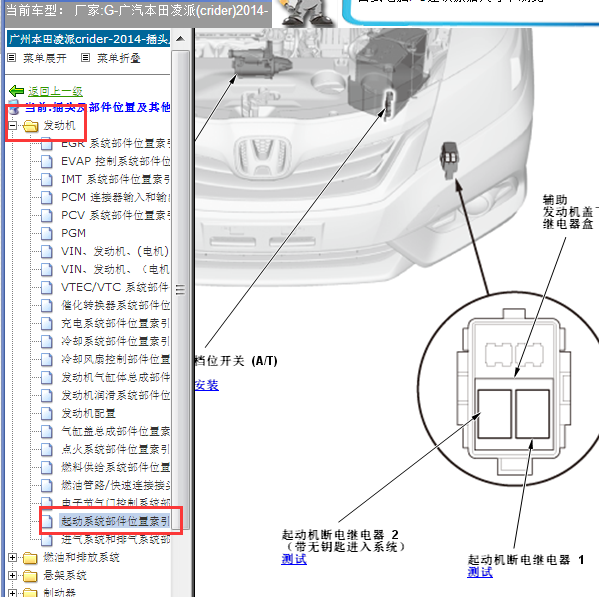The height and width of the screenshot is (597, 599).
Task: Open the 催化转换器系统部件 item
Action: click(115, 305)
